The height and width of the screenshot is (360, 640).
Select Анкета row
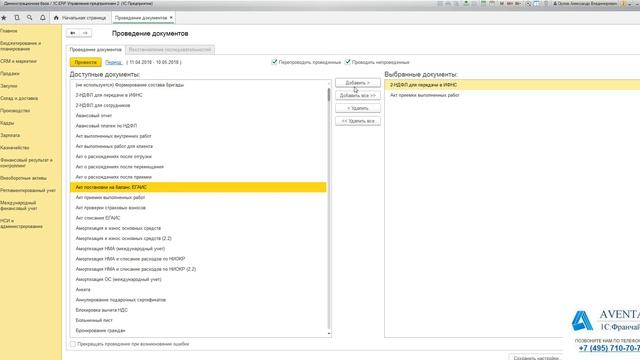click(198, 289)
